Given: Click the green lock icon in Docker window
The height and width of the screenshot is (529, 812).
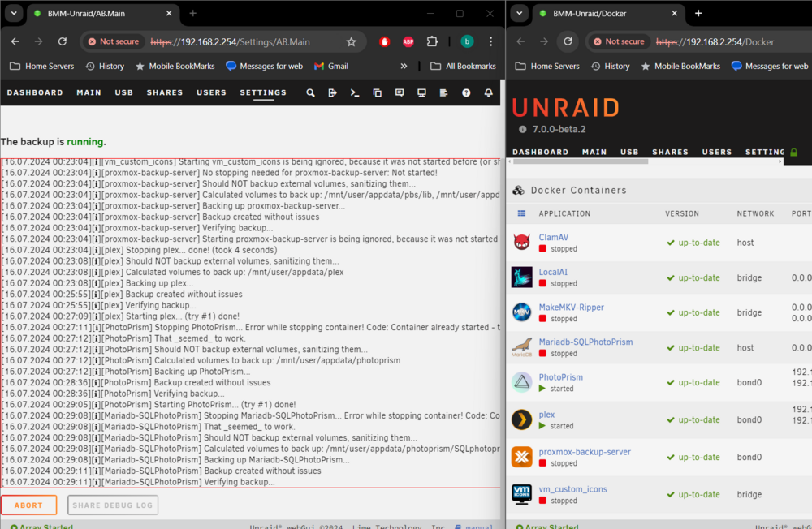Looking at the screenshot, I should pyautogui.click(x=794, y=153).
